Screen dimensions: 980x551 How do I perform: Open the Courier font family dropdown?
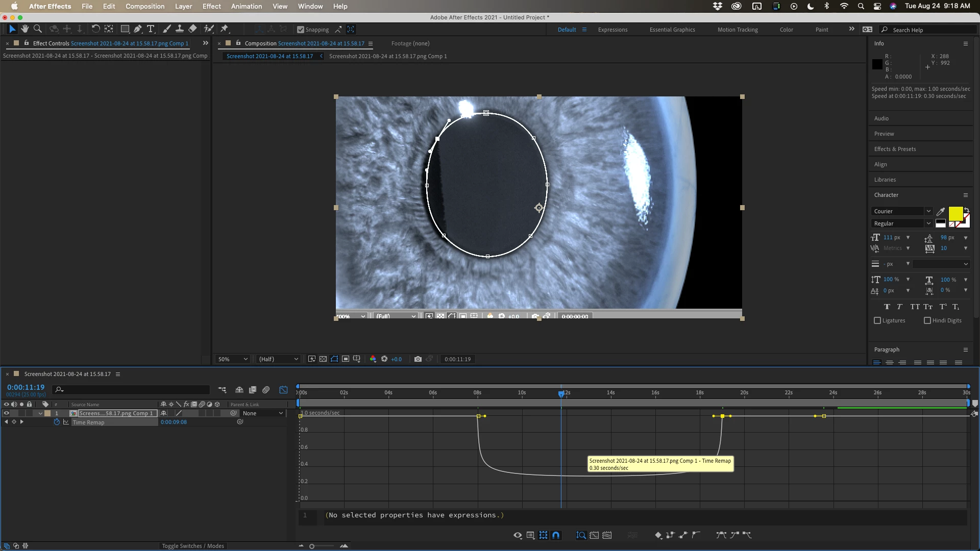(902, 211)
